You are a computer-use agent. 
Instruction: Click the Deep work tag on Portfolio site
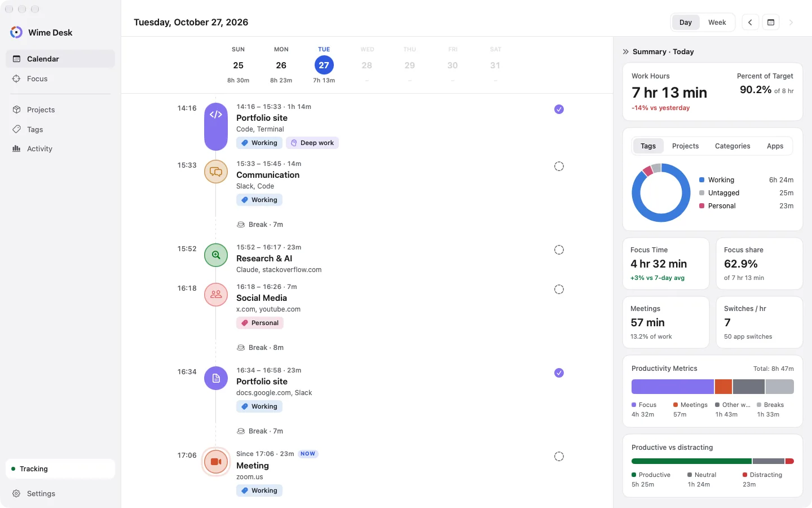click(312, 143)
